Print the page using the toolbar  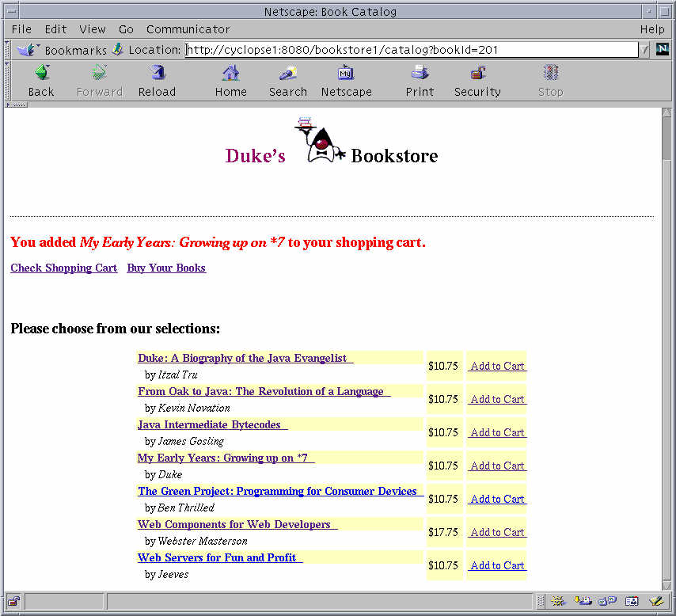(420, 81)
